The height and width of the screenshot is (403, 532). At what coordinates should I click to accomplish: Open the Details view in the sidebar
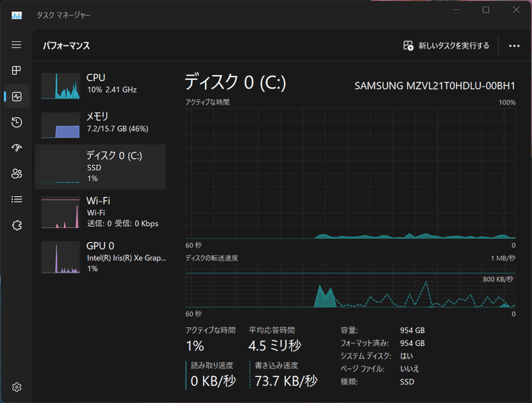tap(17, 200)
